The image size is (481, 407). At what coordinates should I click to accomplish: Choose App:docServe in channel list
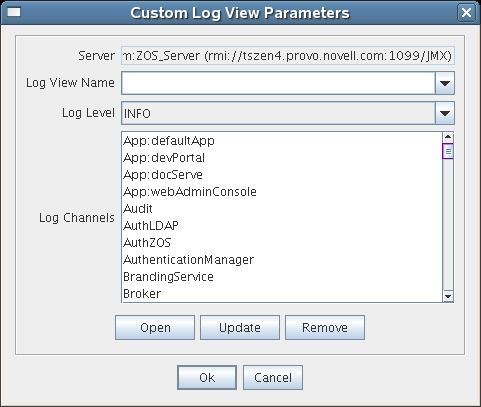pos(282,175)
